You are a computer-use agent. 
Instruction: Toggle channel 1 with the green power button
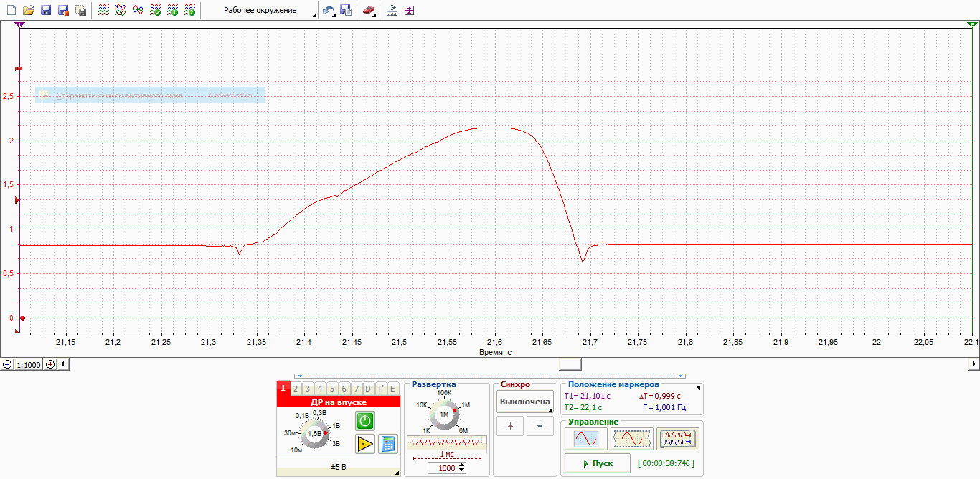pos(366,421)
